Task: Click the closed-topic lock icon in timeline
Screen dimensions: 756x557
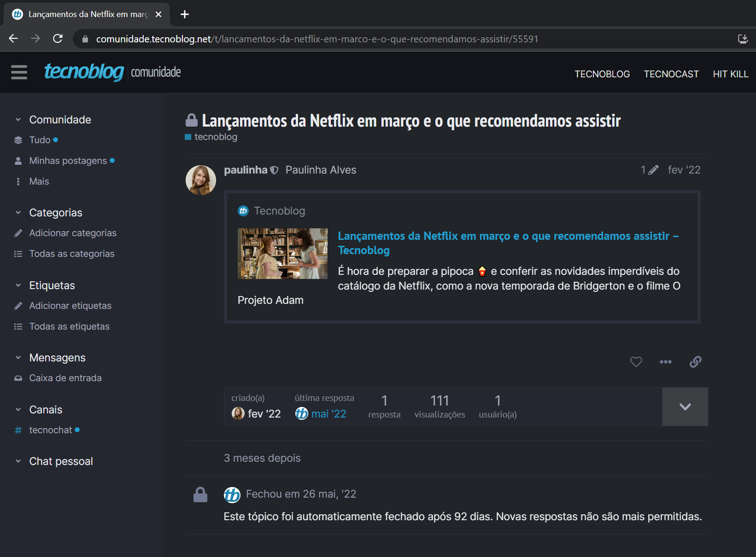Action: (x=200, y=495)
